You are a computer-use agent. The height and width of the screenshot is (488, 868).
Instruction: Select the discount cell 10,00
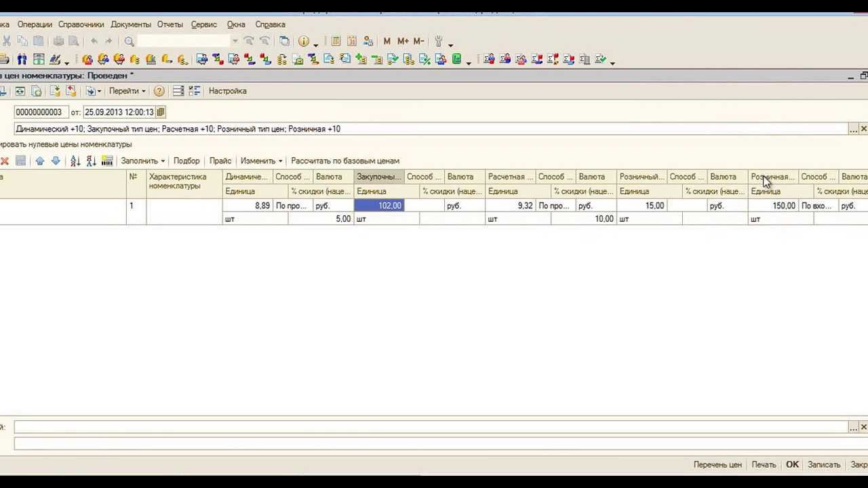pos(584,219)
